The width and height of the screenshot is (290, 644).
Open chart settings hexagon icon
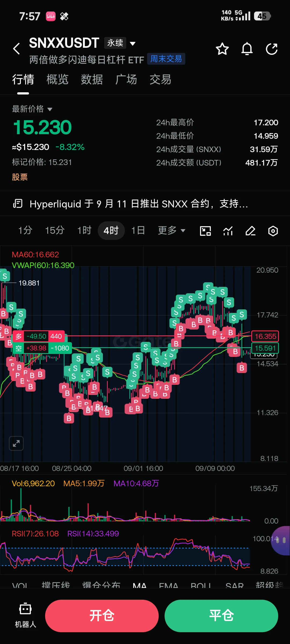[273, 231]
